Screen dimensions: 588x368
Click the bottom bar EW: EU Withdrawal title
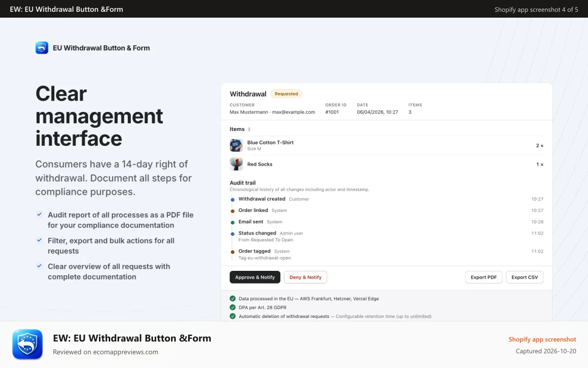(x=132, y=338)
